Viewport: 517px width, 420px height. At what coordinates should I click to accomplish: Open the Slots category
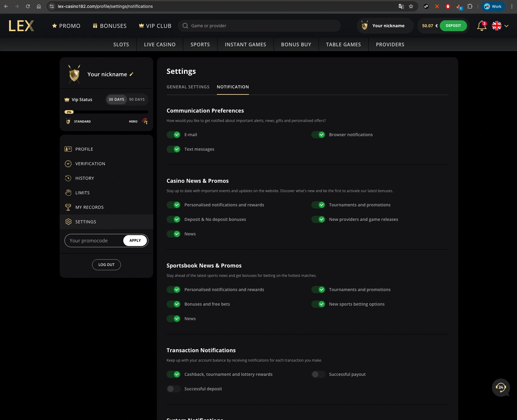click(x=121, y=44)
